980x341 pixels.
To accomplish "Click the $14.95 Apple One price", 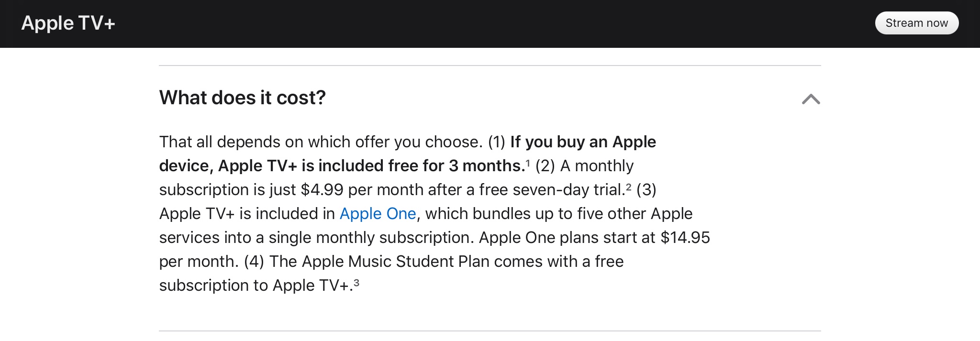I will pos(685,238).
